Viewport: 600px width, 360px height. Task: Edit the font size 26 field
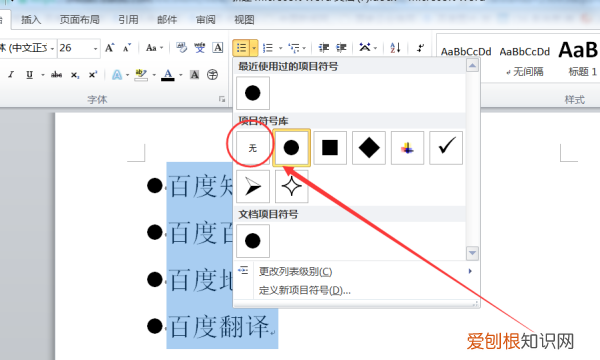point(75,48)
